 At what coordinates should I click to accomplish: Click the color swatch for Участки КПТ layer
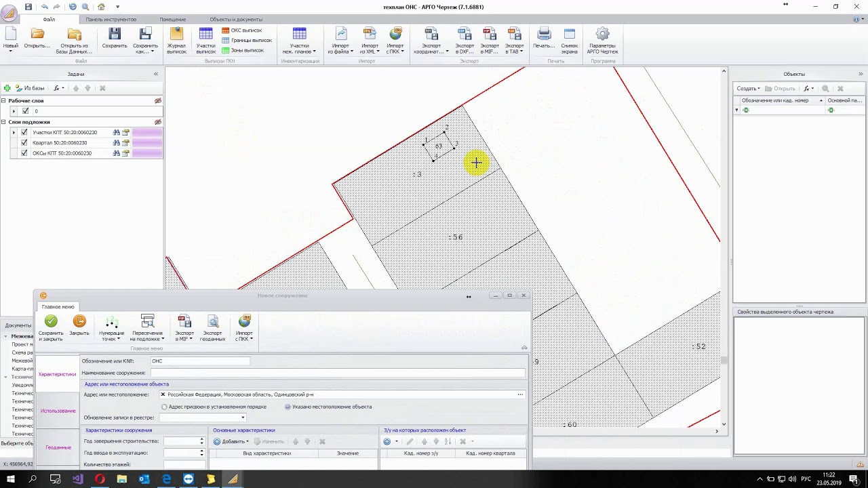tap(147, 133)
